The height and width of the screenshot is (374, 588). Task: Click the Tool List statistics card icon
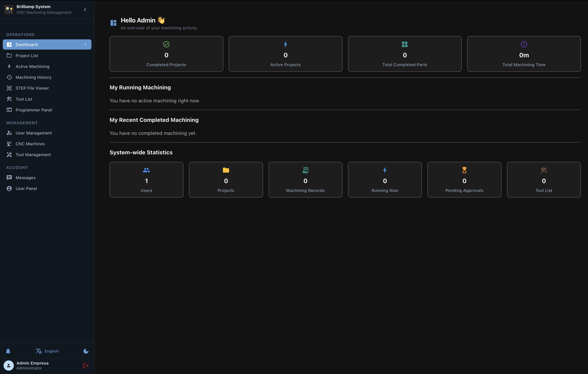[x=543, y=170]
